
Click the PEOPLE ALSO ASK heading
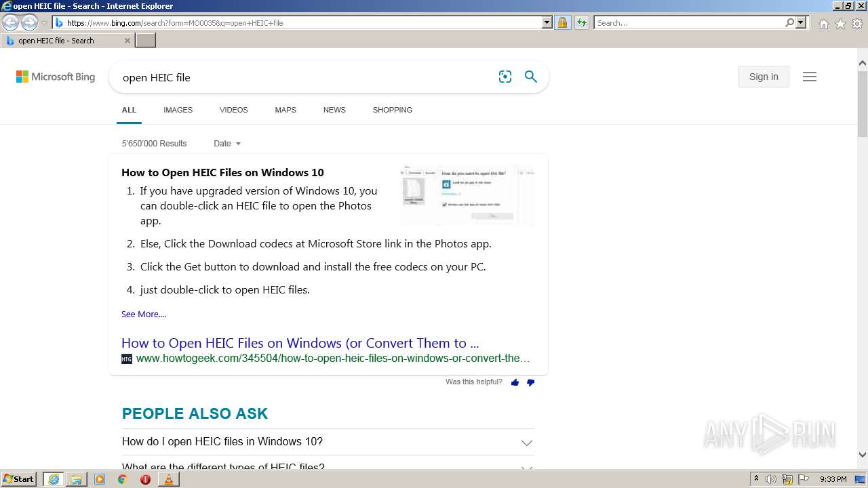[195, 413]
